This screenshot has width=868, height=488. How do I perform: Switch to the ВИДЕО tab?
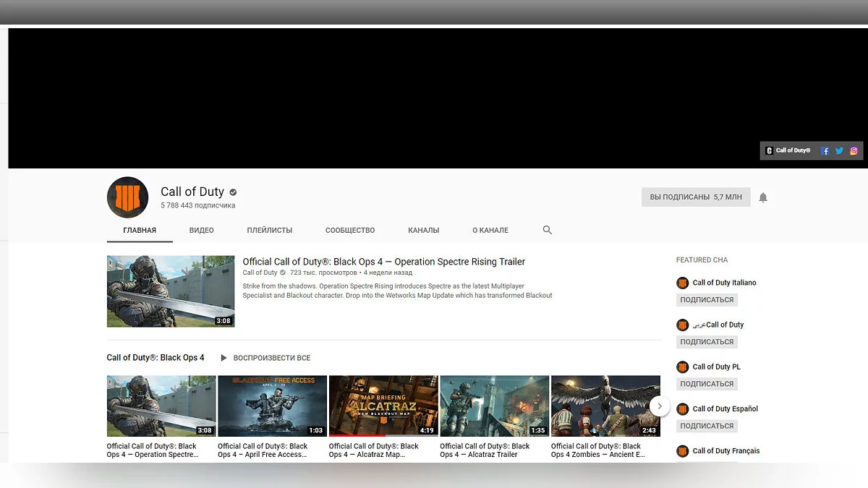coord(201,230)
